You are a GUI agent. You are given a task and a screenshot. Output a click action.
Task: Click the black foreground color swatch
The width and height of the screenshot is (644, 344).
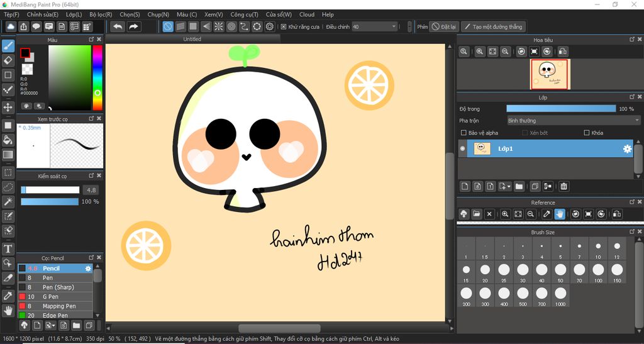25,53
